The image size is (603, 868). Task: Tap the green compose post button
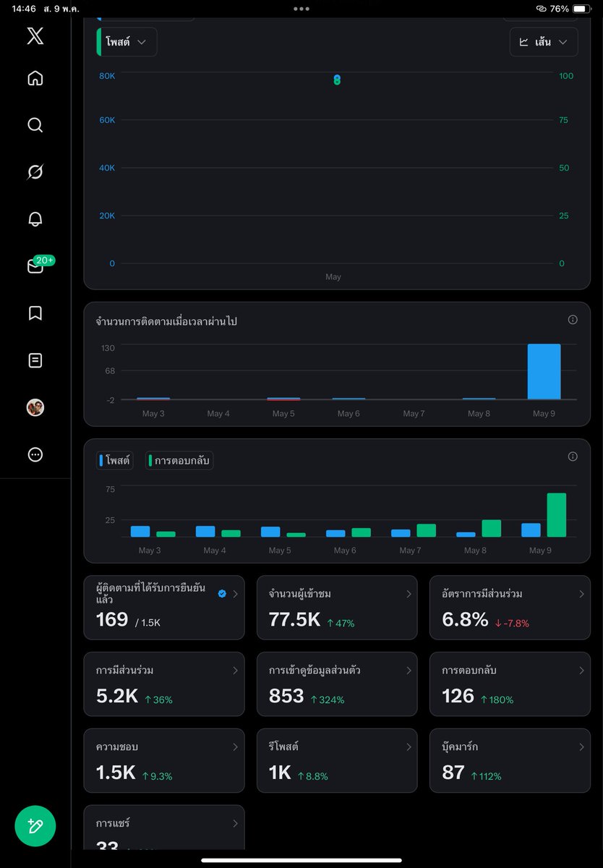pos(35,825)
